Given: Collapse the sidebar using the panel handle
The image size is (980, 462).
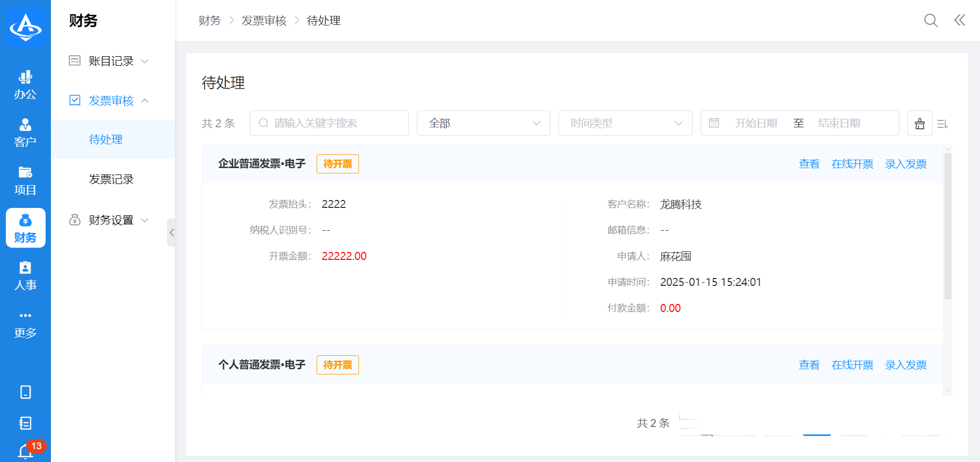Looking at the screenshot, I should (171, 232).
